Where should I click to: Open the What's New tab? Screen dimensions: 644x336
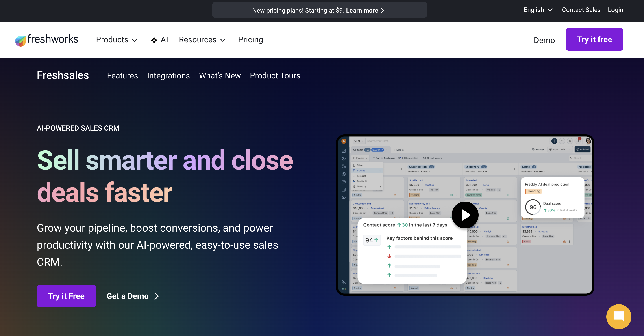(x=220, y=76)
